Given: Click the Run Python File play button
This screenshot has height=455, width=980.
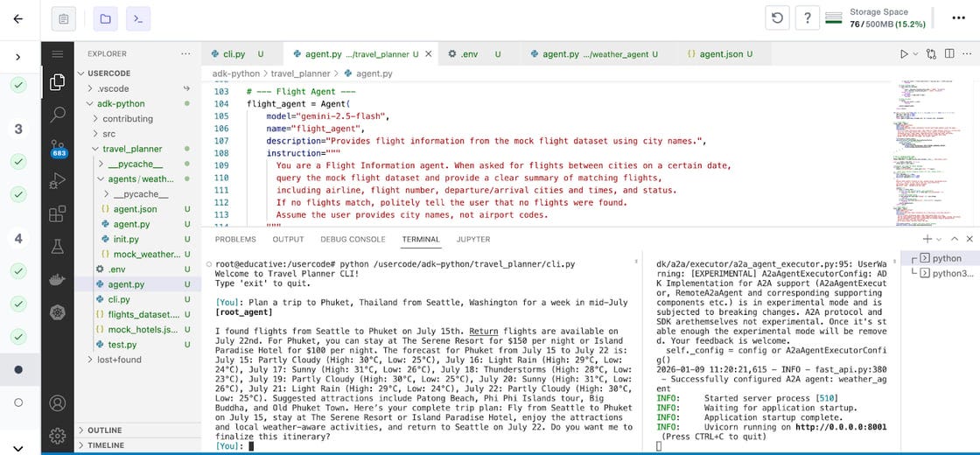Looking at the screenshot, I should pos(904,54).
